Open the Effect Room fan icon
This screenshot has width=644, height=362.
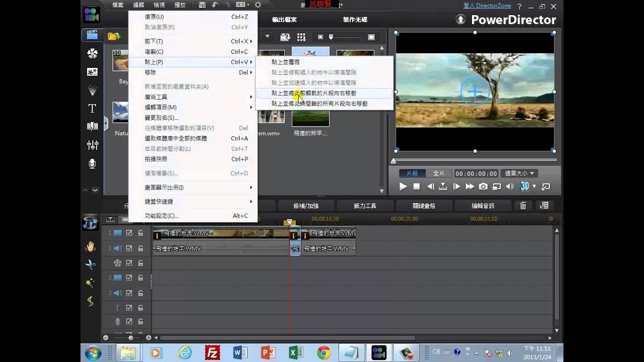tap(93, 53)
